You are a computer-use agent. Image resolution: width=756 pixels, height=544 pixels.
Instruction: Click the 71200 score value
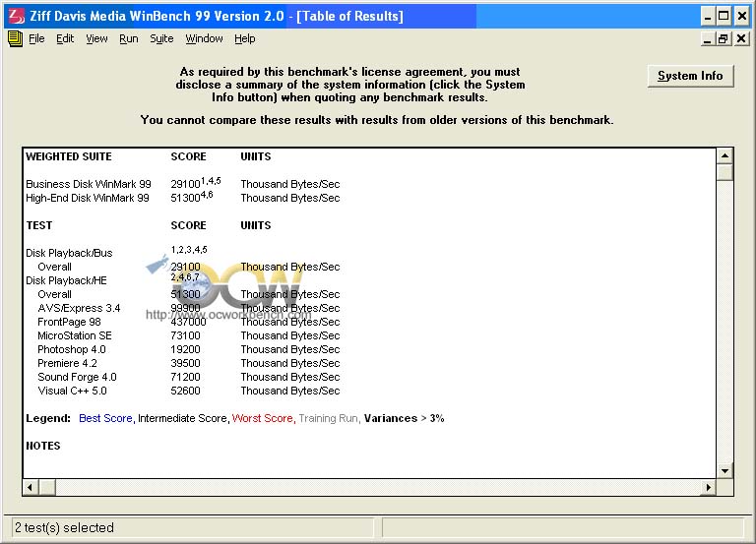coord(186,377)
